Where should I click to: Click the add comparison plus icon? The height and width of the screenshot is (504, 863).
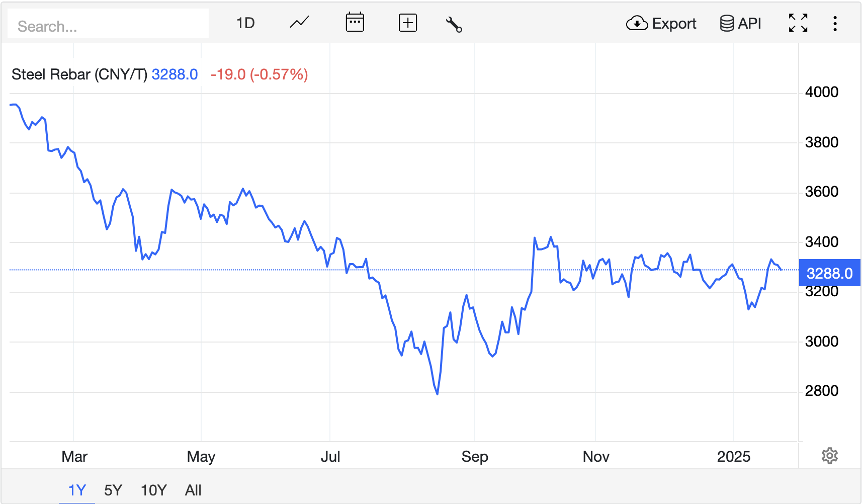pos(407,23)
